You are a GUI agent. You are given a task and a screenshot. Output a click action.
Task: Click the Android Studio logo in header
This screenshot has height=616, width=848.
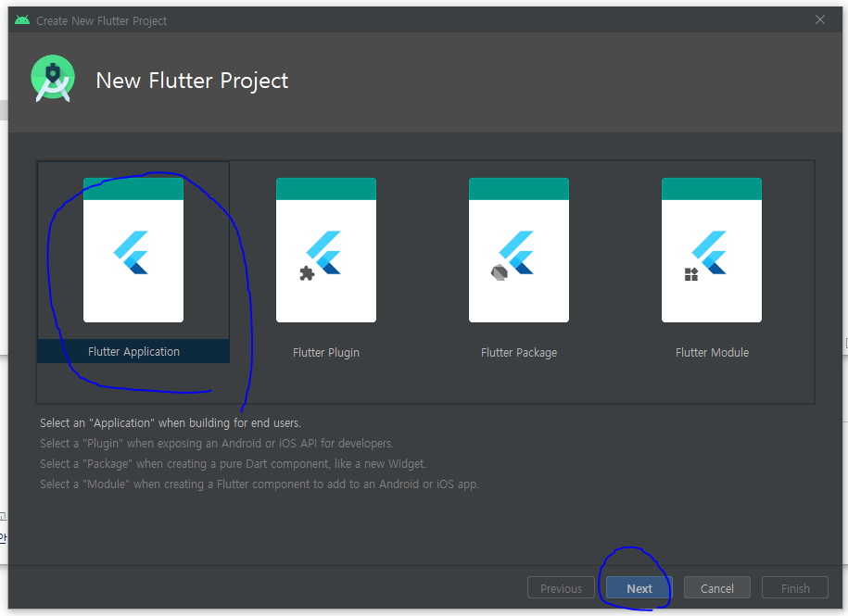[53, 79]
